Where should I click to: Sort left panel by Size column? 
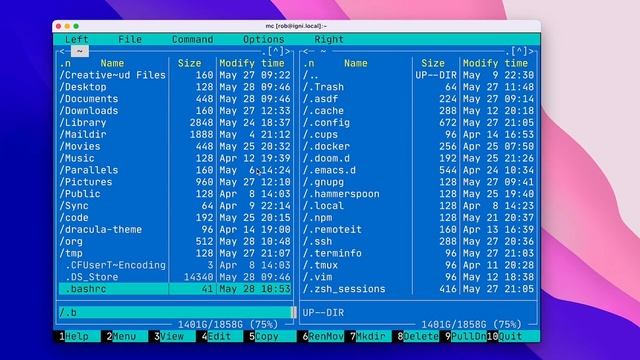coord(189,63)
